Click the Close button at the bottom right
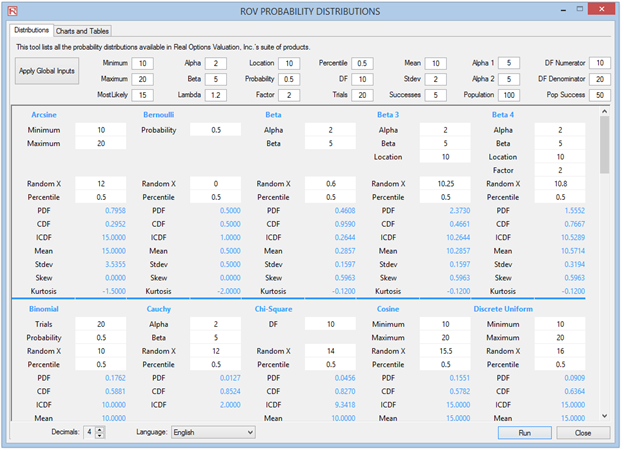Image resolution: width=624 pixels, height=452 pixels. tap(583, 433)
